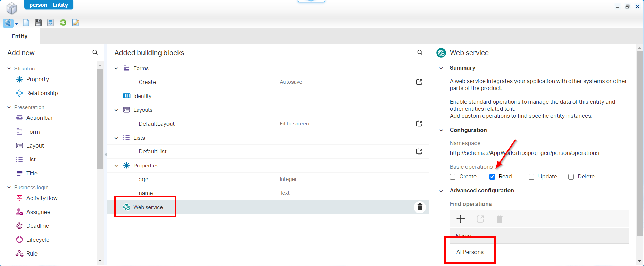Collapse the Structure group

click(x=9, y=69)
